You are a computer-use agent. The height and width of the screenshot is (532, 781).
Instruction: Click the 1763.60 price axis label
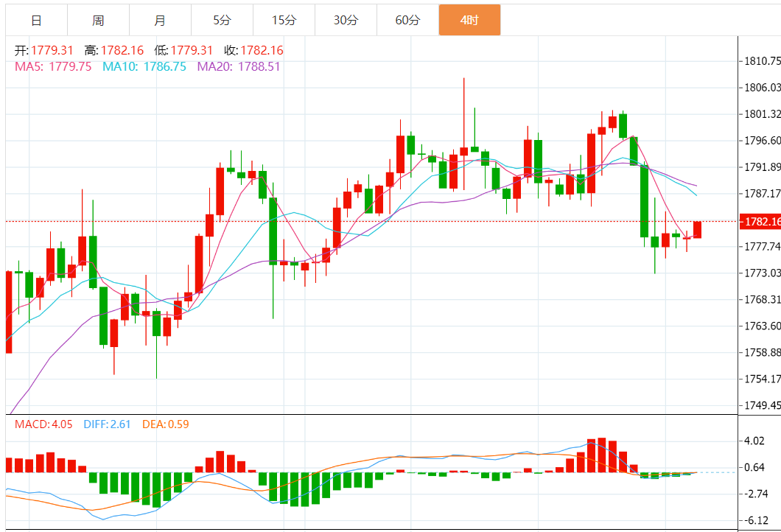pyautogui.click(x=762, y=326)
